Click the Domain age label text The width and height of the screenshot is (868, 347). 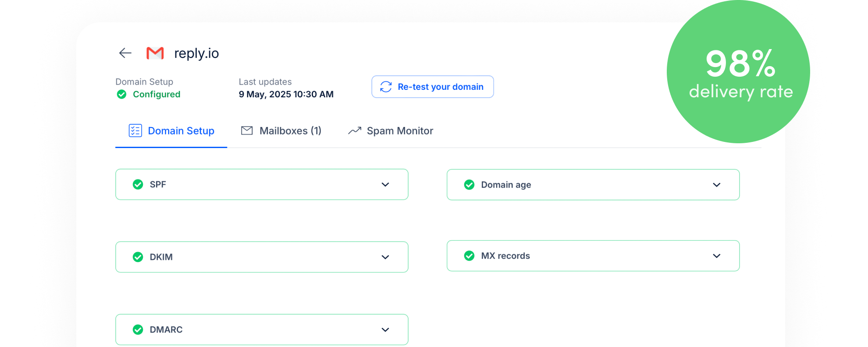coord(506,185)
